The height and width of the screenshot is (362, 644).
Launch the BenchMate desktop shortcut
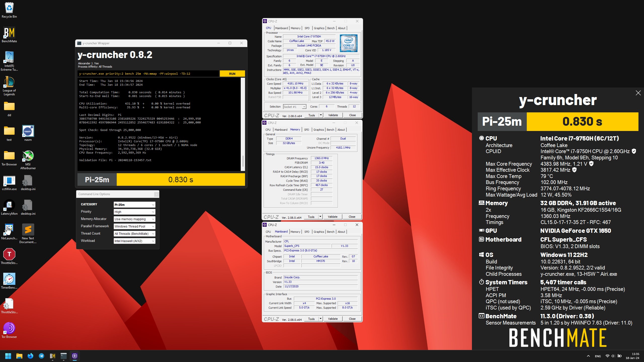[9, 35]
